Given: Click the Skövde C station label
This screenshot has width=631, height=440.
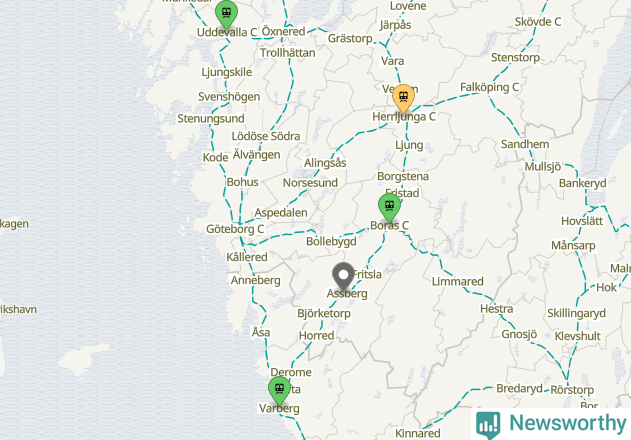Looking at the screenshot, I should [538, 22].
